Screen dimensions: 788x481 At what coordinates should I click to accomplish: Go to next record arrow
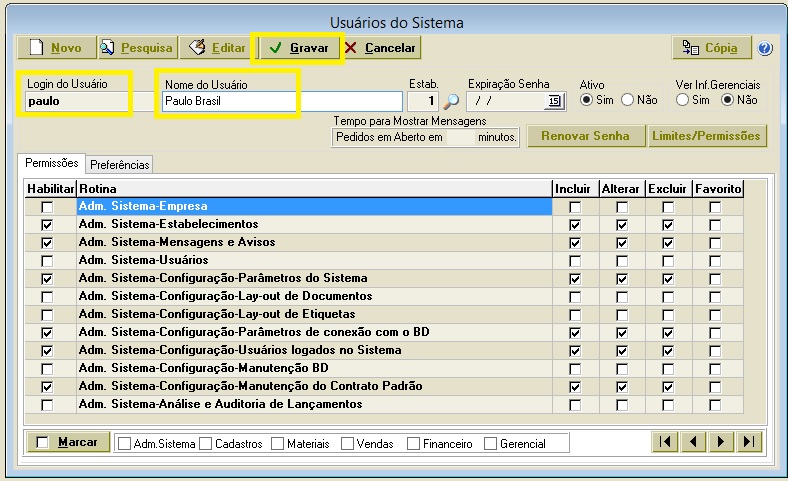(x=721, y=442)
